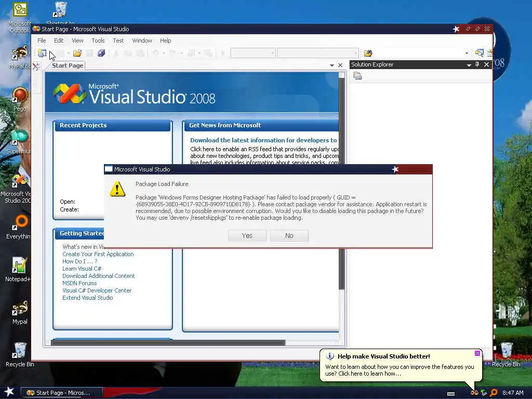Click the disabled Save disk icon
The image size is (532, 399).
[x=89, y=53]
